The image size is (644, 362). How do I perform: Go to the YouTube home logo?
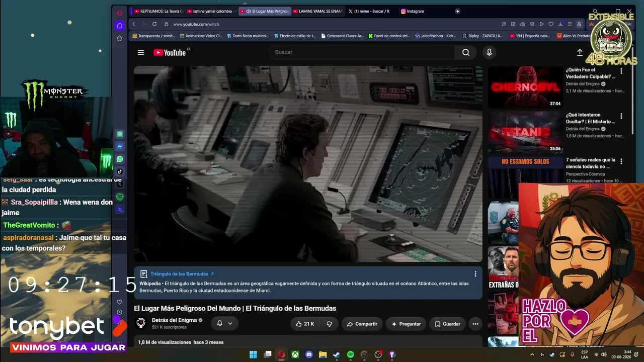(x=170, y=52)
